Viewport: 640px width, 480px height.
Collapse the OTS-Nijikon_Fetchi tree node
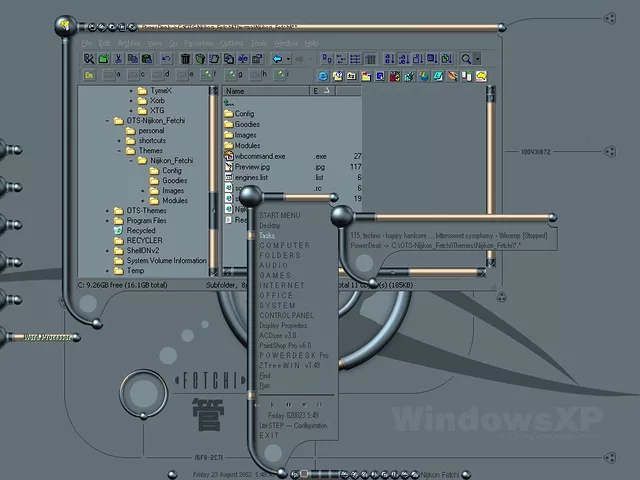pos(106,120)
